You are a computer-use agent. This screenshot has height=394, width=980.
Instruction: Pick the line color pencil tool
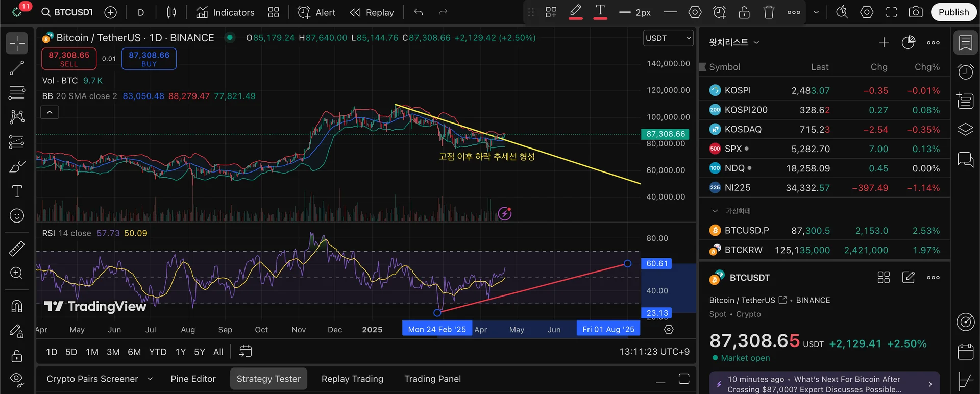576,11
